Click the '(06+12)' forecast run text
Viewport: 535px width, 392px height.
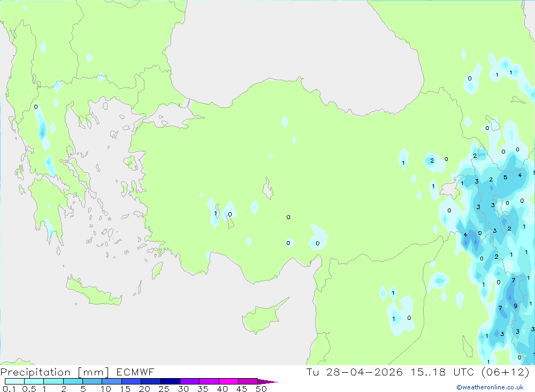point(506,372)
